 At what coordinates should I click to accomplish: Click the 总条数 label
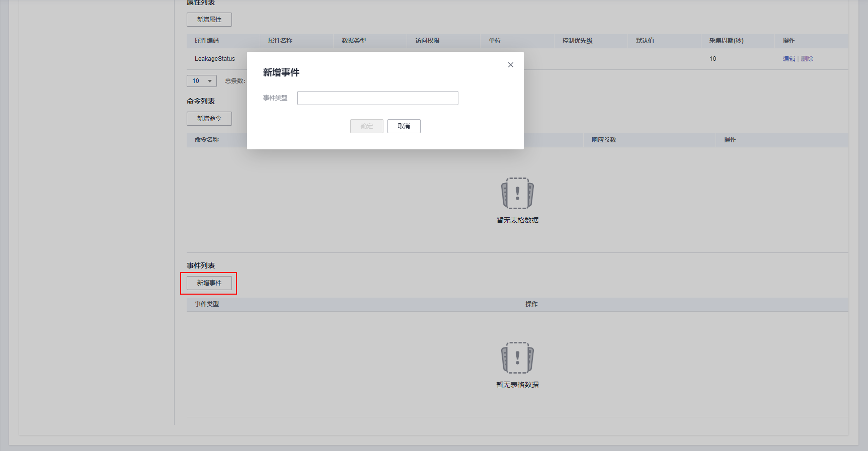235,81
